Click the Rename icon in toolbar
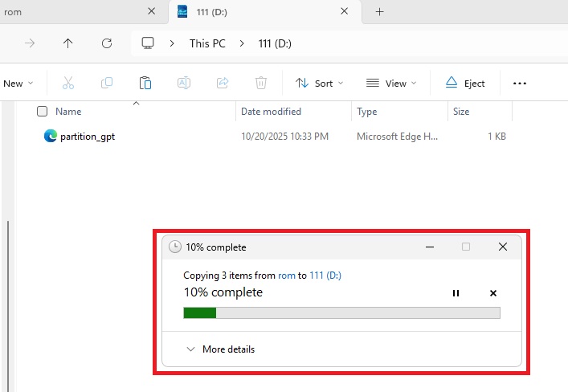Screen dimensions: 568x392 coord(183,84)
